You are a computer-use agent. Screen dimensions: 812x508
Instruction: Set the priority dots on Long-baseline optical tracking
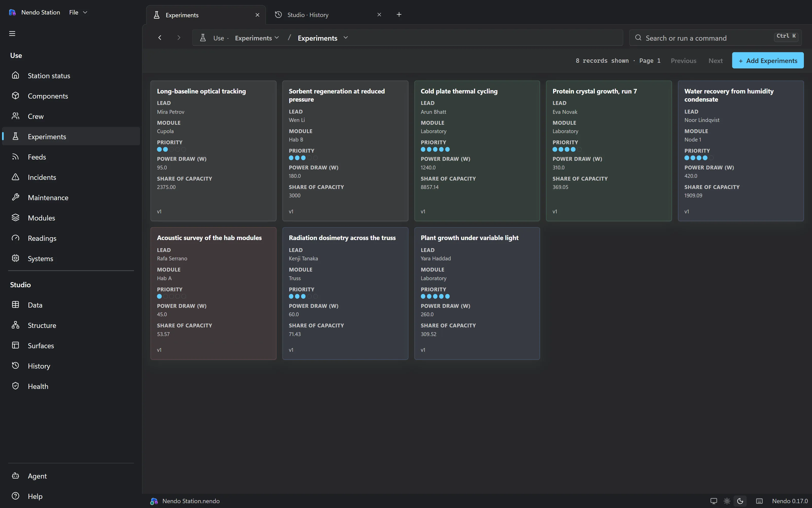click(x=172, y=150)
